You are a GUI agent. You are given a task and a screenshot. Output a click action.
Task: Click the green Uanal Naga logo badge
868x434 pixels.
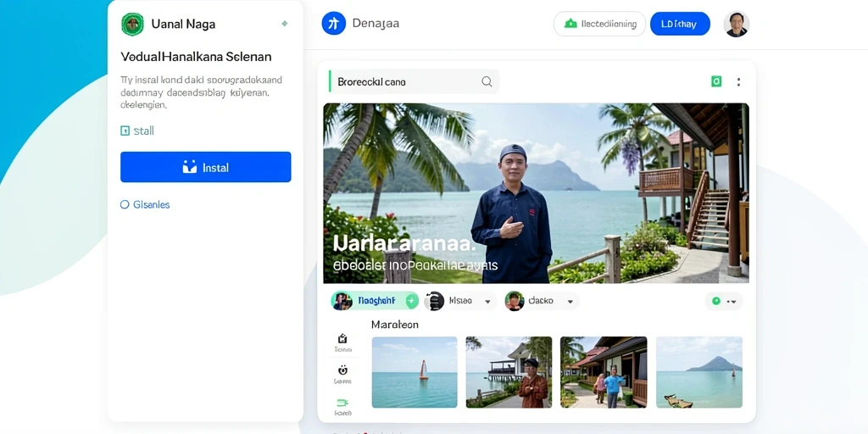point(132,25)
